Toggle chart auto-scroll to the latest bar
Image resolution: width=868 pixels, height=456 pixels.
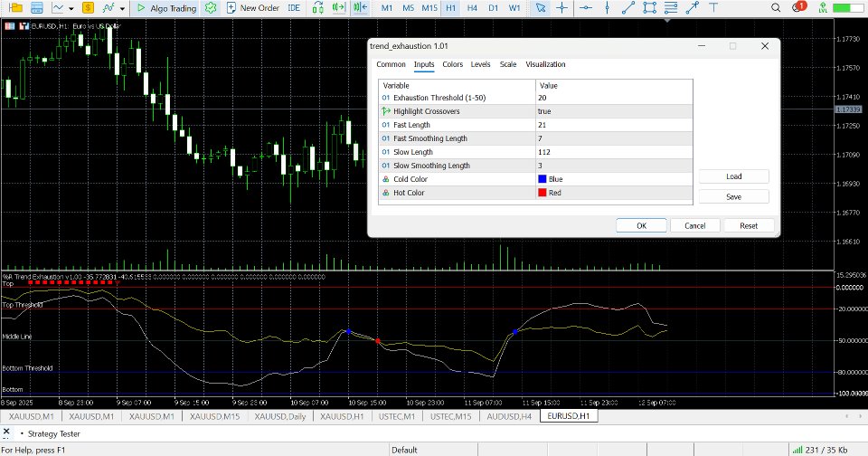pos(340,8)
